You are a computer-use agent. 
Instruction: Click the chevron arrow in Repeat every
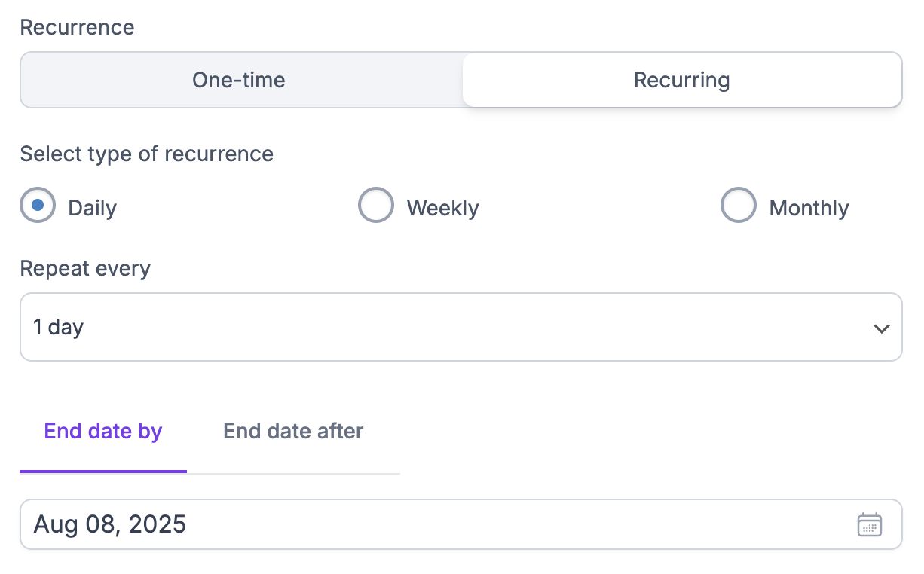(x=881, y=328)
